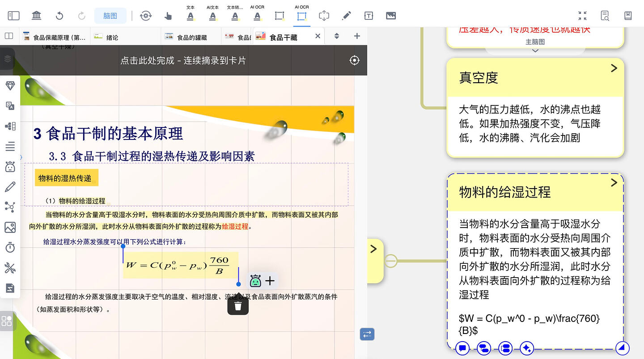The image size is (644, 359).
Task: Click the trash delete button below selection
Action: [238, 306]
